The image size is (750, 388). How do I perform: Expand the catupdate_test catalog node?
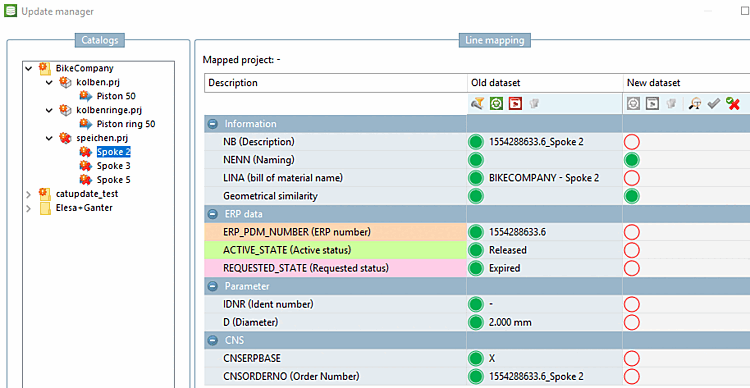28,195
